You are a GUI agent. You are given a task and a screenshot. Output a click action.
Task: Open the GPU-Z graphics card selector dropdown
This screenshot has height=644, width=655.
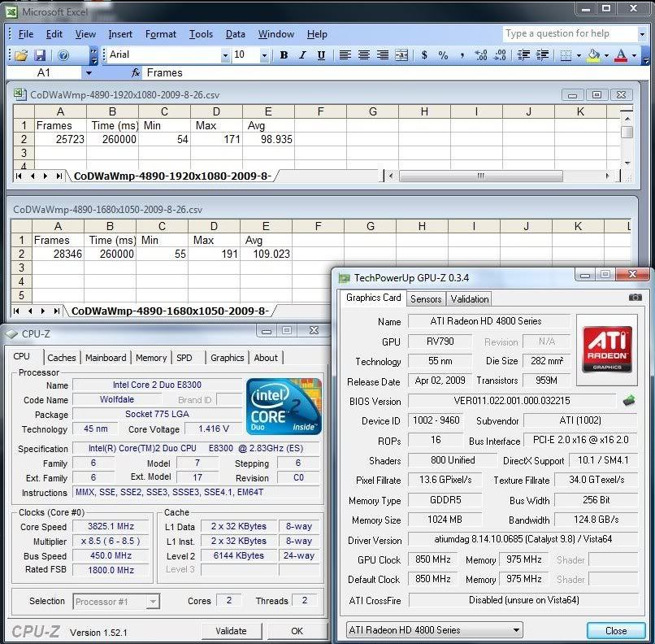(x=516, y=630)
